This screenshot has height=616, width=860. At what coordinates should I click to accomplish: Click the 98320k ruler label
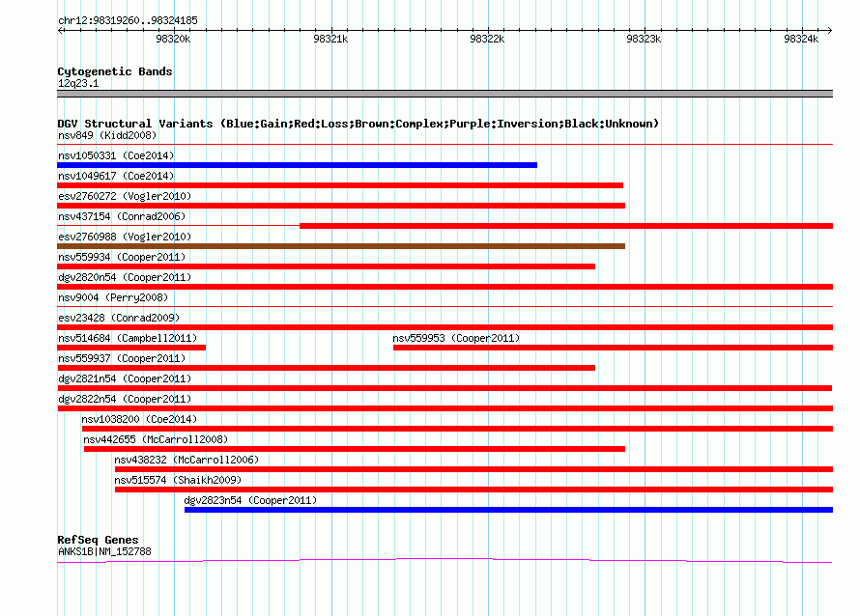click(173, 39)
